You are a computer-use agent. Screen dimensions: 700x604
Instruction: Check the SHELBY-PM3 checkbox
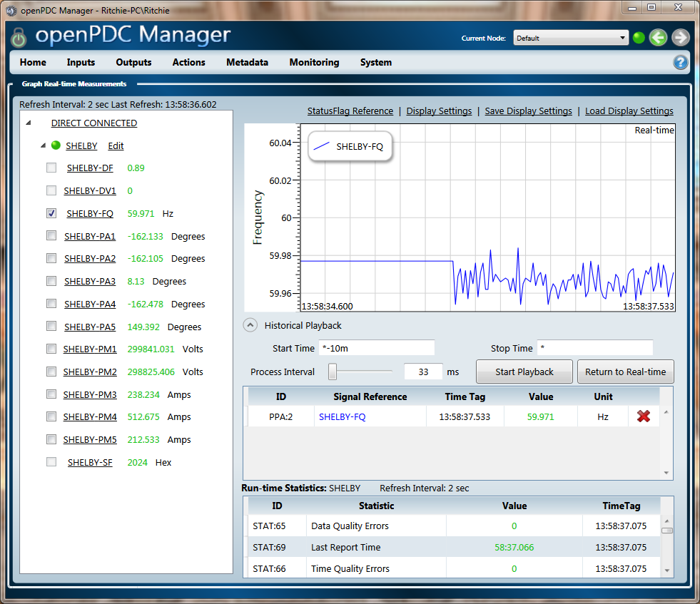51,394
